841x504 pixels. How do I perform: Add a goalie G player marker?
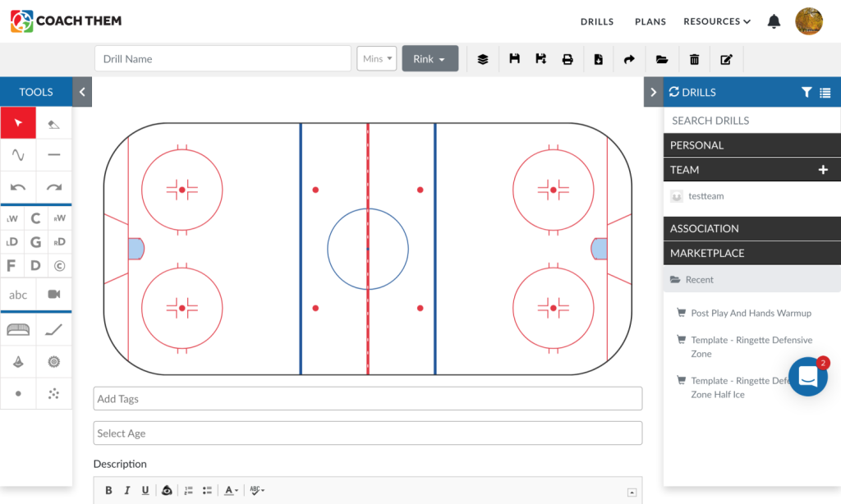click(35, 242)
